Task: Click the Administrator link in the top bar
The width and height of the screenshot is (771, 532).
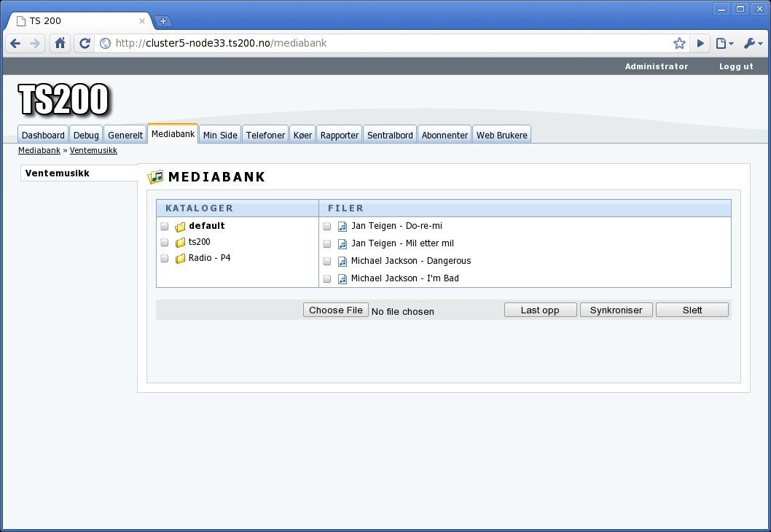Action: [657, 66]
